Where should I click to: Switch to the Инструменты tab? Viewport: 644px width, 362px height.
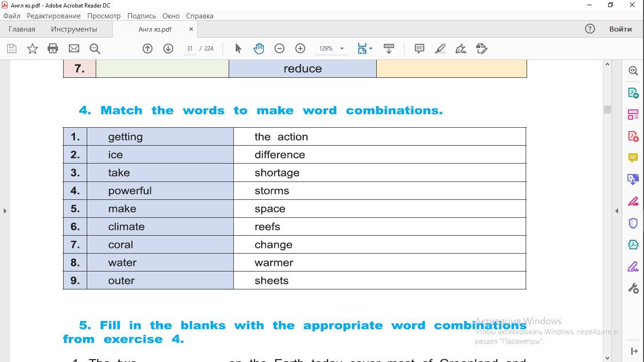pyautogui.click(x=74, y=29)
